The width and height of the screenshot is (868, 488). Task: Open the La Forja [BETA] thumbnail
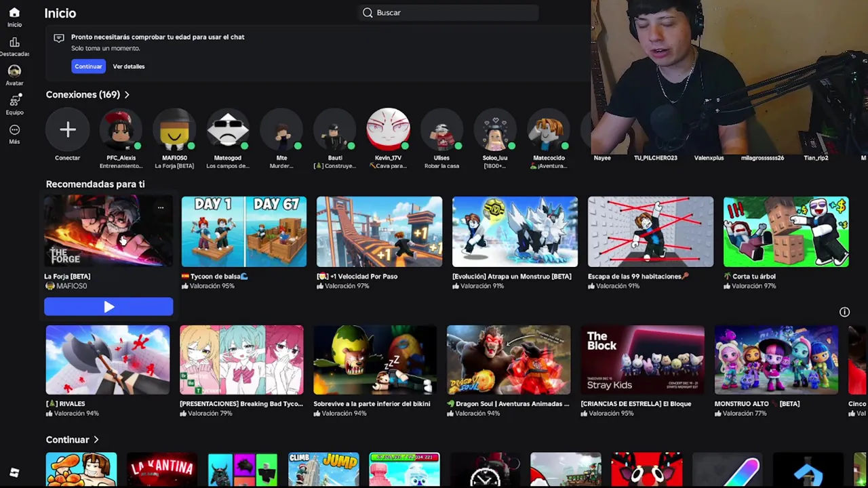coord(108,232)
